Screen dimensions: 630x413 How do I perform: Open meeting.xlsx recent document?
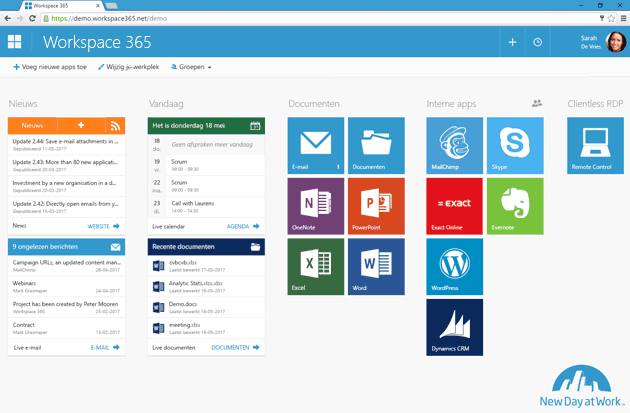tap(206, 329)
